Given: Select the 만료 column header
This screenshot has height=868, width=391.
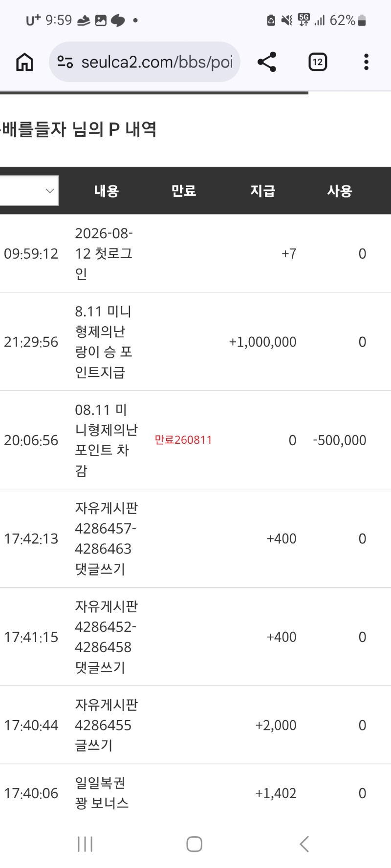Looking at the screenshot, I should click(184, 191).
